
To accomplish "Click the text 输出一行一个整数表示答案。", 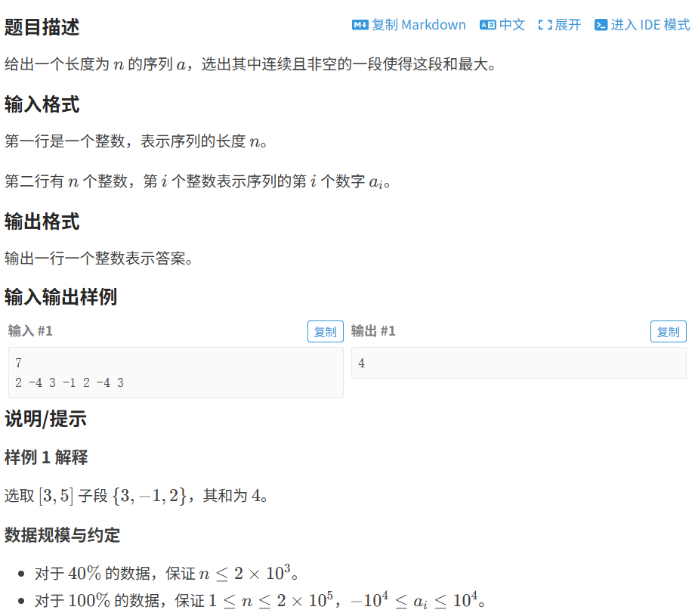I will [99, 258].
